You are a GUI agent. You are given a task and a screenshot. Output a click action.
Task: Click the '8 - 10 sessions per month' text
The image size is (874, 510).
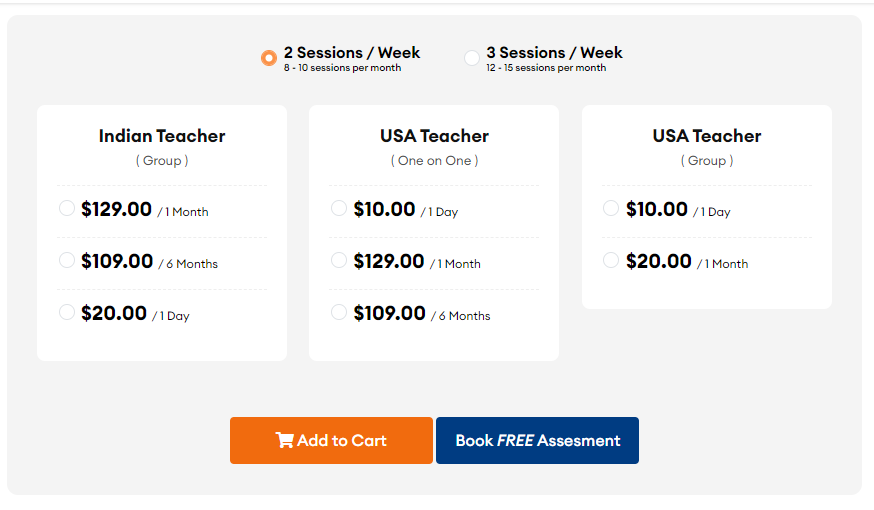[x=341, y=69]
